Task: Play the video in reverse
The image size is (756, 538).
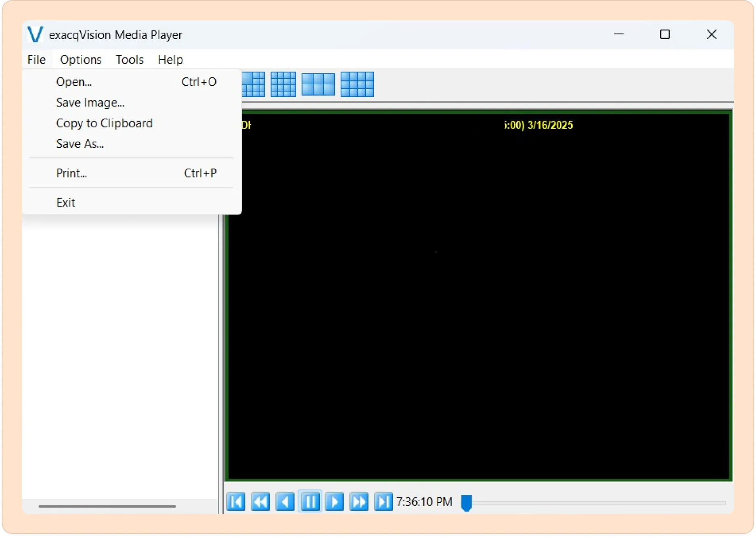Action: point(285,503)
